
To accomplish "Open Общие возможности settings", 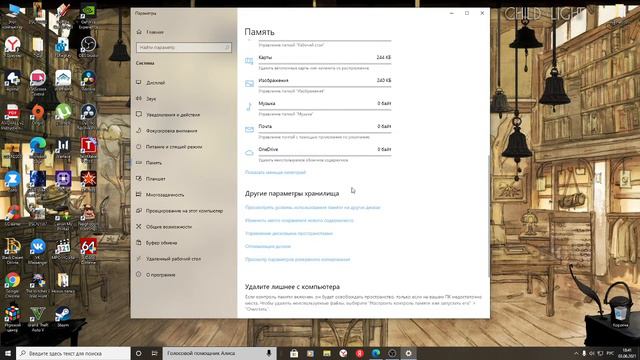I will pyautogui.click(x=169, y=227).
